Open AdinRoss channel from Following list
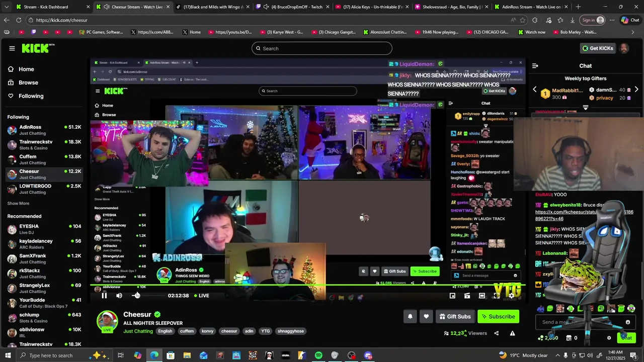The width and height of the screenshot is (644, 362). (44, 130)
